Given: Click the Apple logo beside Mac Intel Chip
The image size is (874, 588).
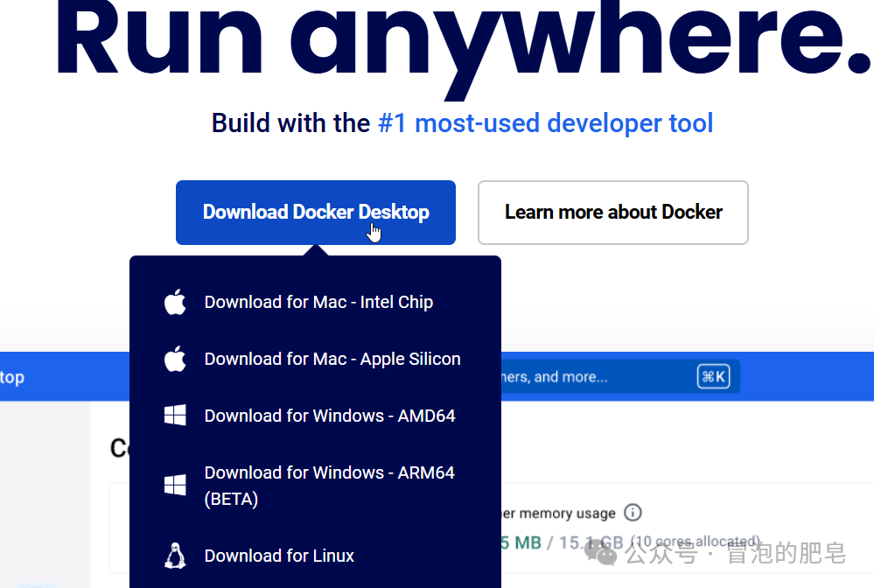Looking at the screenshot, I should (x=175, y=303).
